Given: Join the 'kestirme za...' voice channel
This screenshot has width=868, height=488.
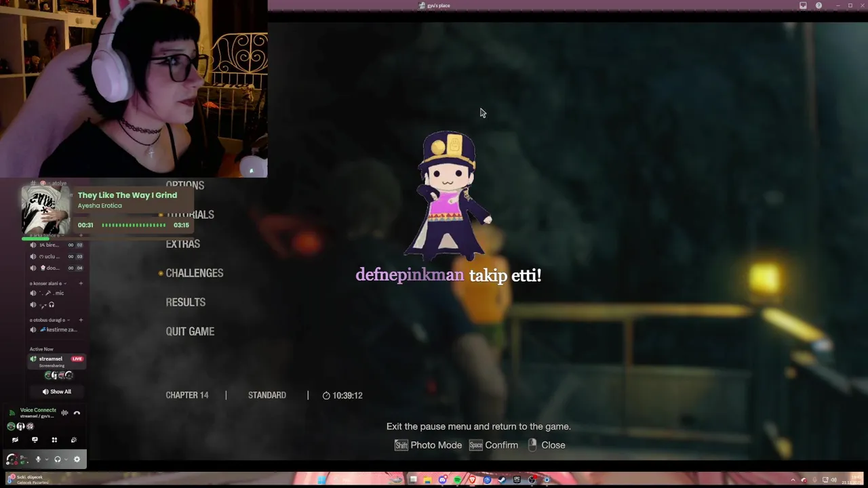Looking at the screenshot, I should tap(56, 329).
